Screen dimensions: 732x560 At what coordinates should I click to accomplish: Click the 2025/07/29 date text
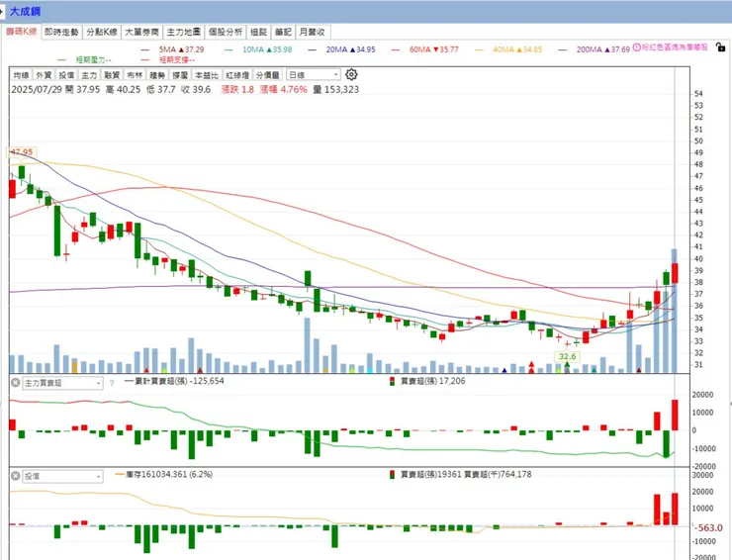pos(37,90)
